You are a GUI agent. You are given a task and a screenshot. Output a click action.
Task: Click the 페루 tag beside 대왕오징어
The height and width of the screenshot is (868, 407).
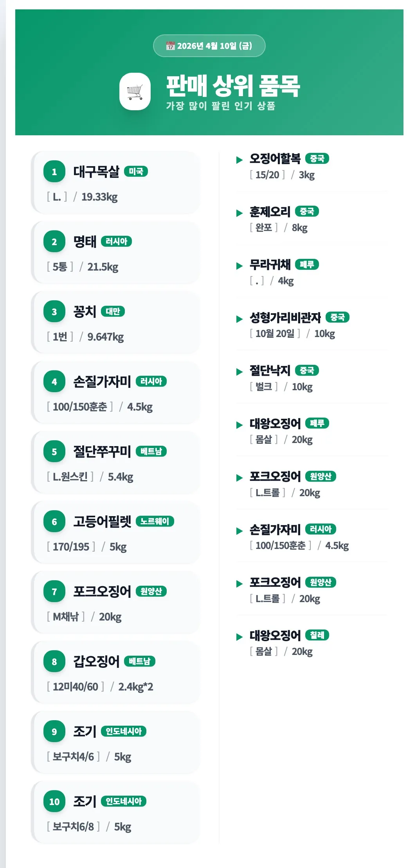click(317, 423)
